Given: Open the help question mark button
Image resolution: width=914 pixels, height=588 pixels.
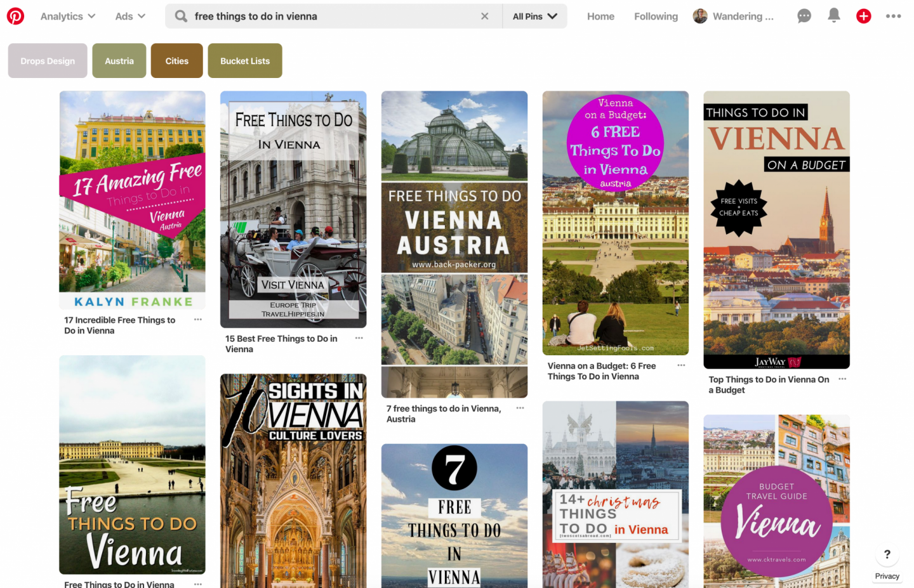Looking at the screenshot, I should 887,554.
